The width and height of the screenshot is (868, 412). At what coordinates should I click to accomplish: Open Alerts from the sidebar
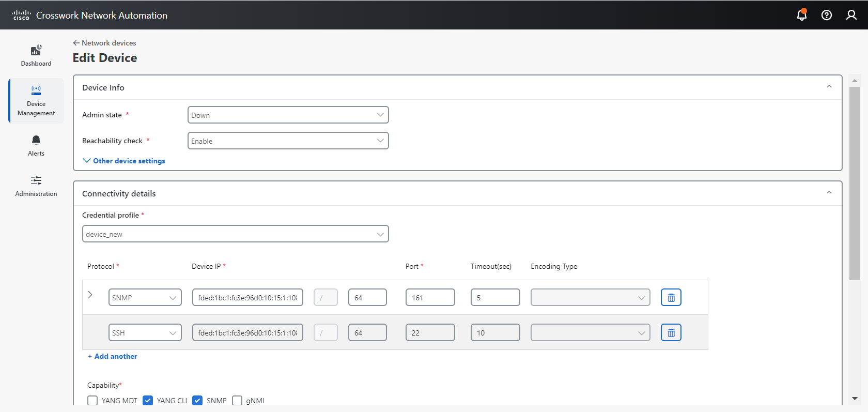point(36,146)
